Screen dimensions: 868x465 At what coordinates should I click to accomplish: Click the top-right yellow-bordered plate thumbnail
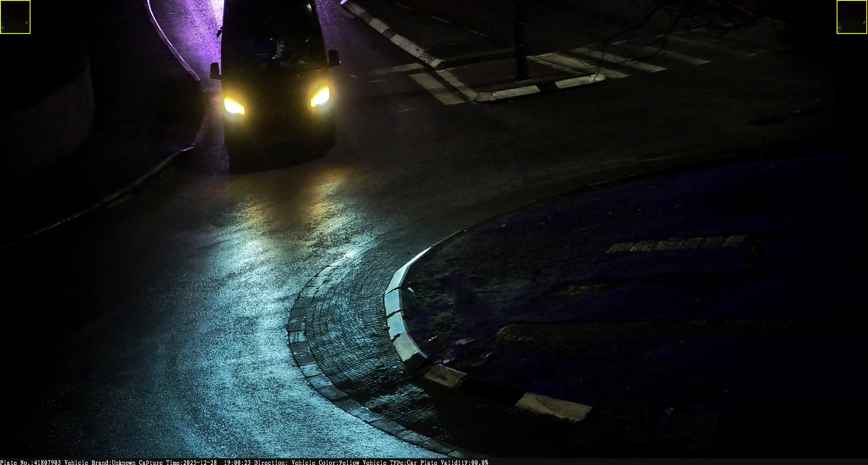[x=851, y=17]
